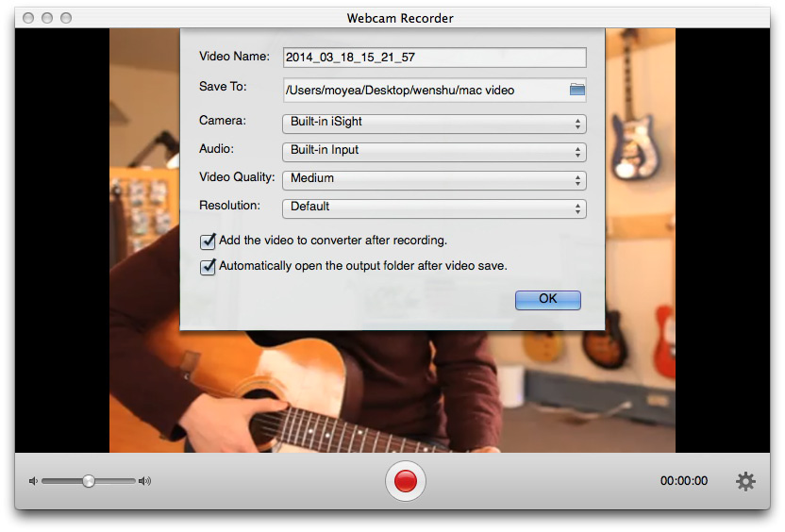
Task: Open the Video Quality dropdown set to Medium
Action: click(434, 179)
